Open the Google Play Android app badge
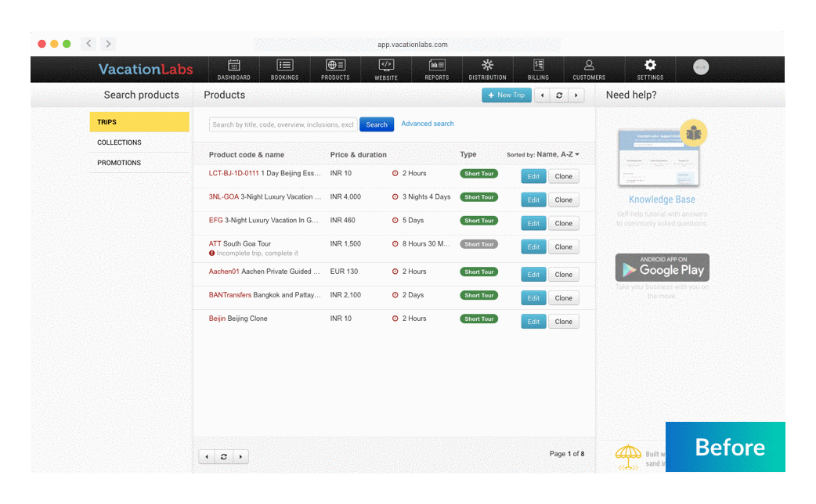Image resolution: width=816 pixels, height=504 pixels. click(662, 268)
